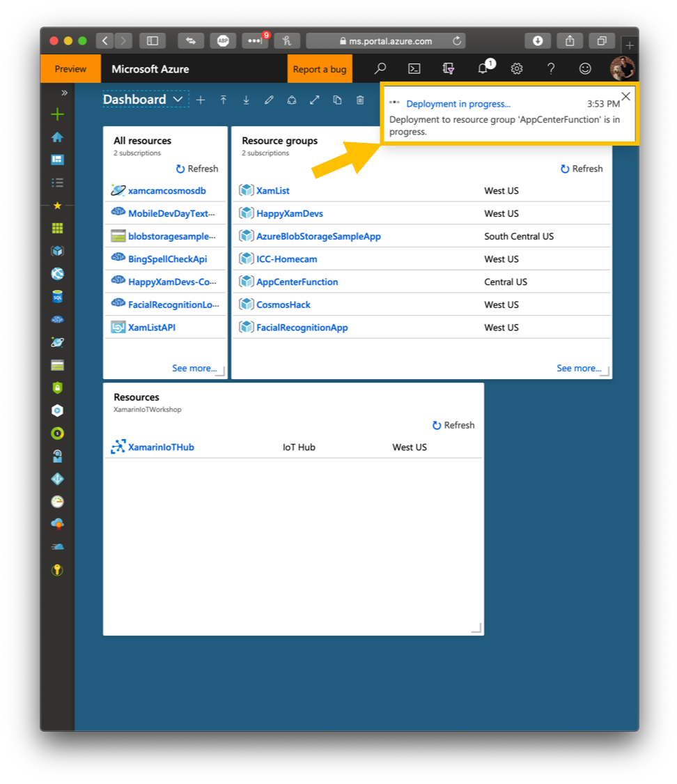Click upload dashboard arrow icon

pos(224,100)
